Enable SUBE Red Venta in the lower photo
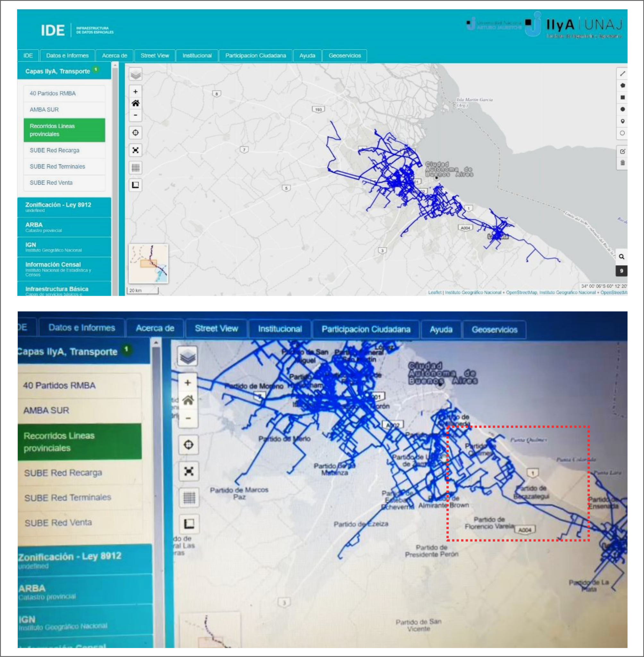This screenshot has height=657, width=644. click(x=80, y=522)
